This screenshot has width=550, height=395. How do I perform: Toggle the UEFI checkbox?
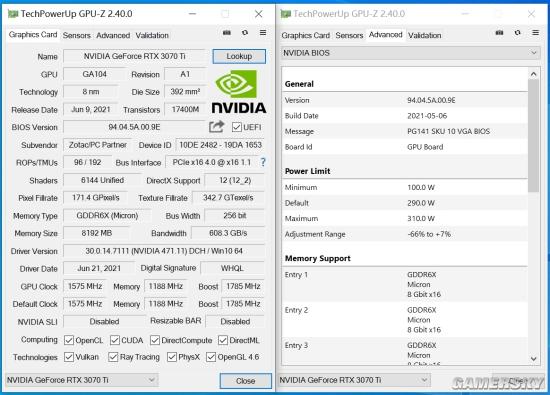(237, 127)
